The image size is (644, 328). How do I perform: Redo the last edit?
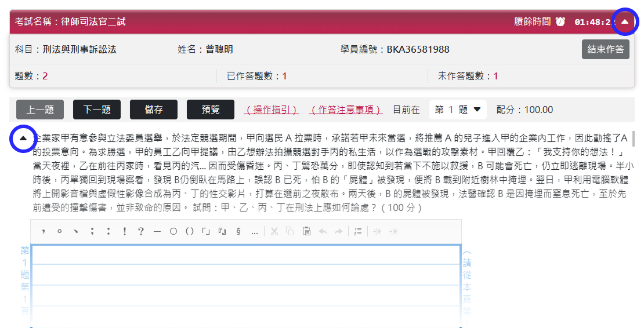[338, 232]
